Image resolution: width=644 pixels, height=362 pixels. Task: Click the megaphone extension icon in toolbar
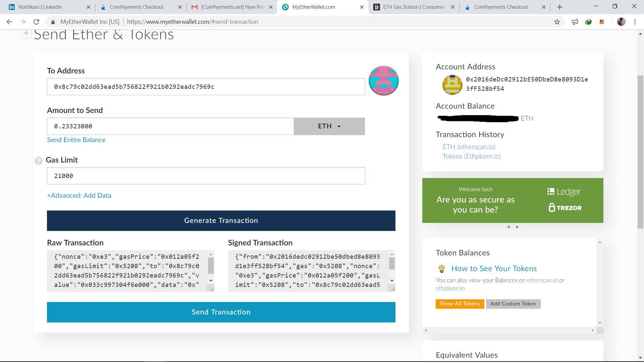(x=575, y=22)
